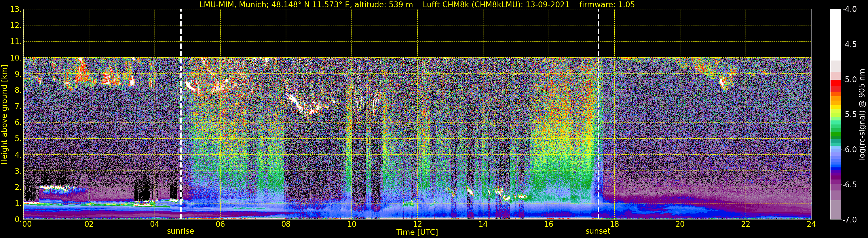Image resolution: width=868 pixels, height=238 pixels.
Task: Click the time axis tick '24'
Action: tap(811, 224)
